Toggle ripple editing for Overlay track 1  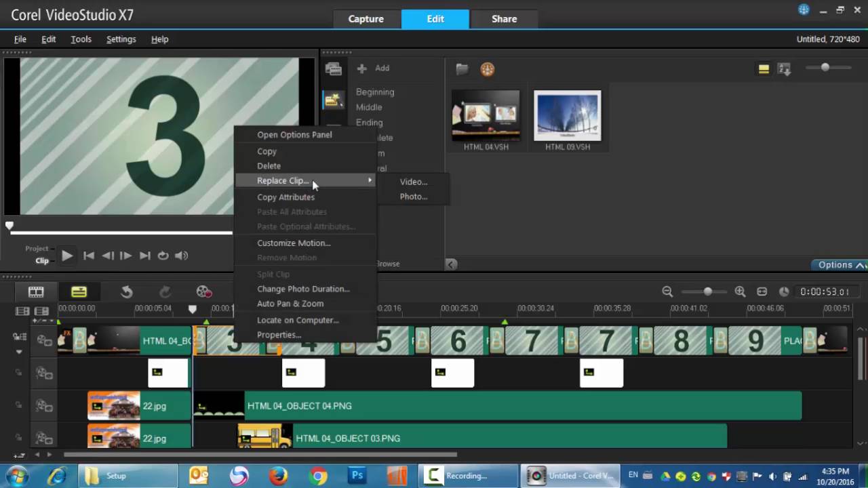pyautogui.click(x=19, y=373)
